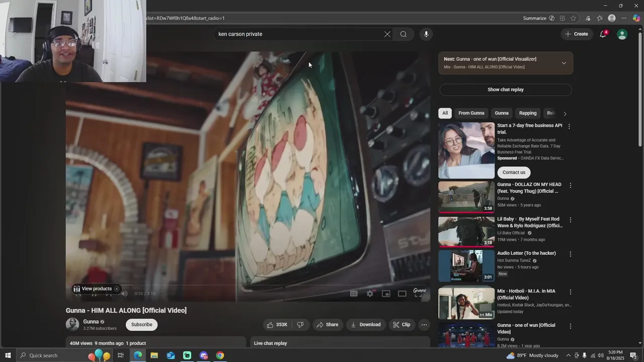Open the YouTube account avatar menu
This screenshot has width=644, height=362.
622,34
